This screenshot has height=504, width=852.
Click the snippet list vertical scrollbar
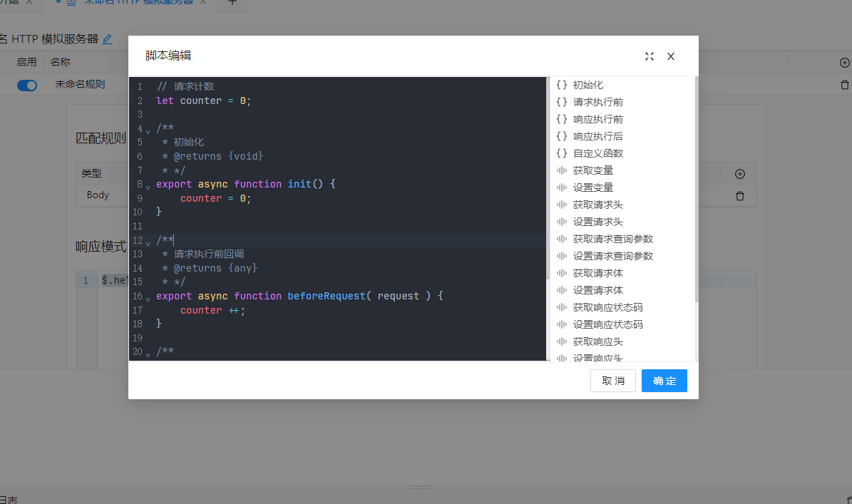tap(696, 185)
